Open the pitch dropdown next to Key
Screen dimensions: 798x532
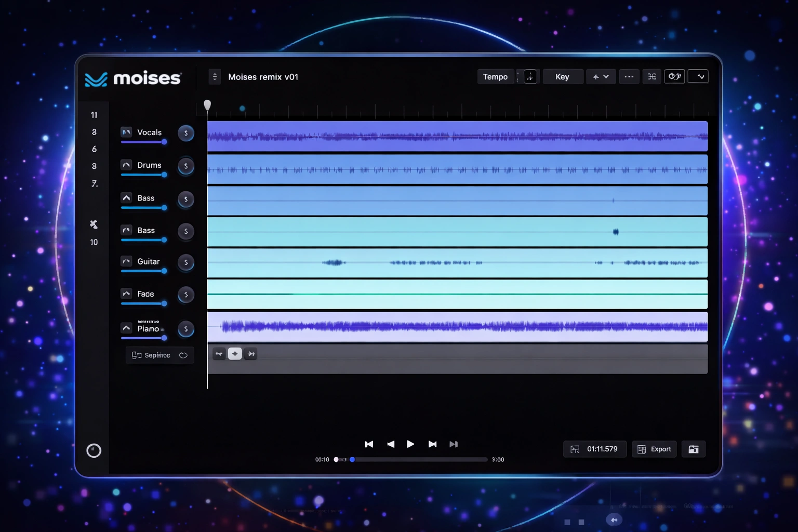[x=601, y=77]
